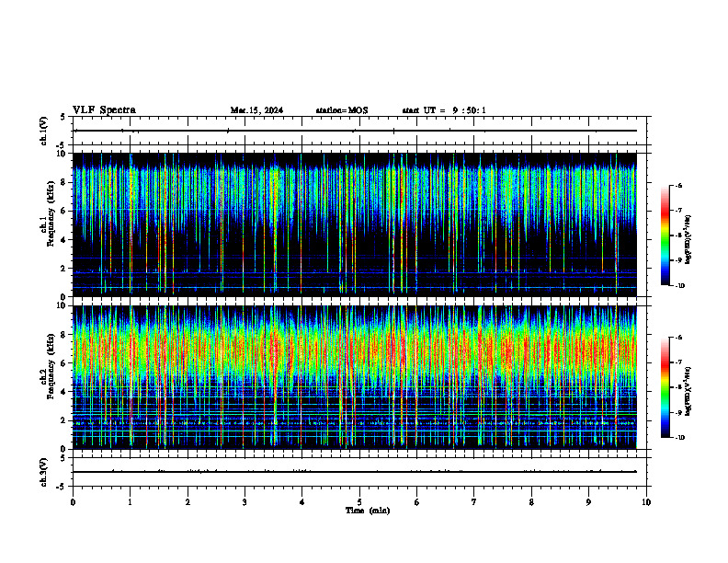
Task: Click the ch.1 voltage waveform strip
Action: point(359,131)
